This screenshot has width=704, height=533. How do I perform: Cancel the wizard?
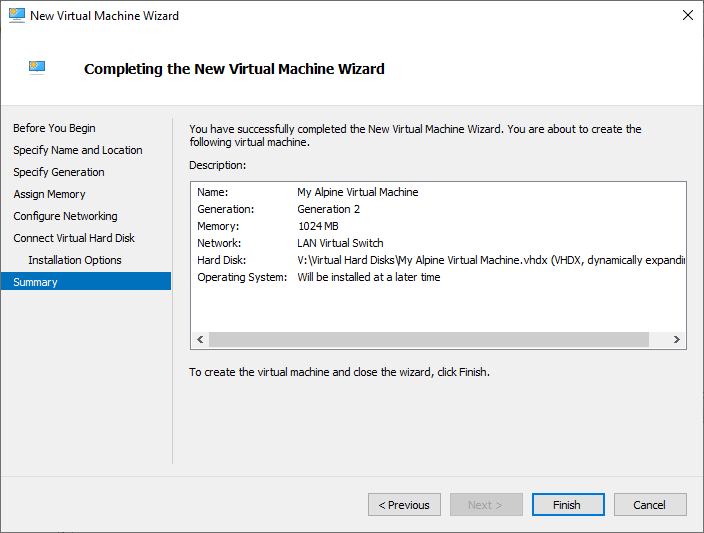point(650,505)
